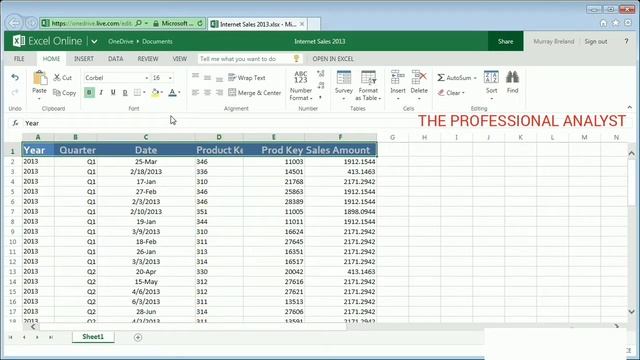Toggle Double Underline formatting
The image size is (640, 360).
(x=125, y=93)
